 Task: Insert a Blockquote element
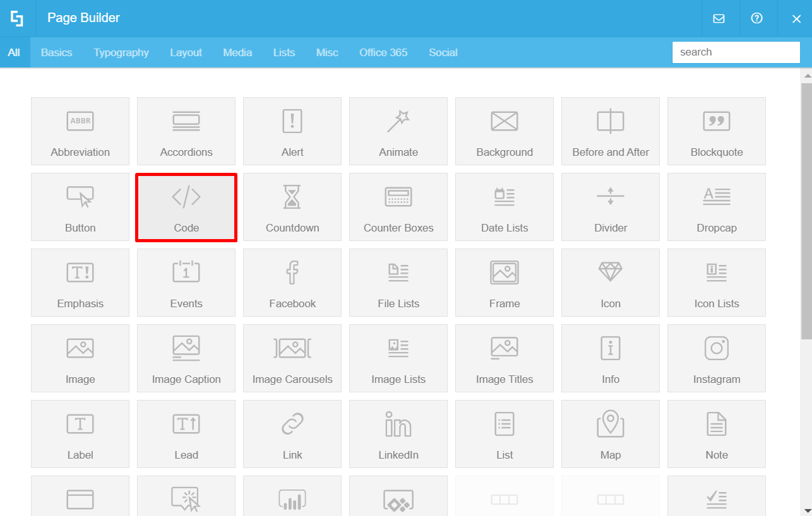coord(716,131)
